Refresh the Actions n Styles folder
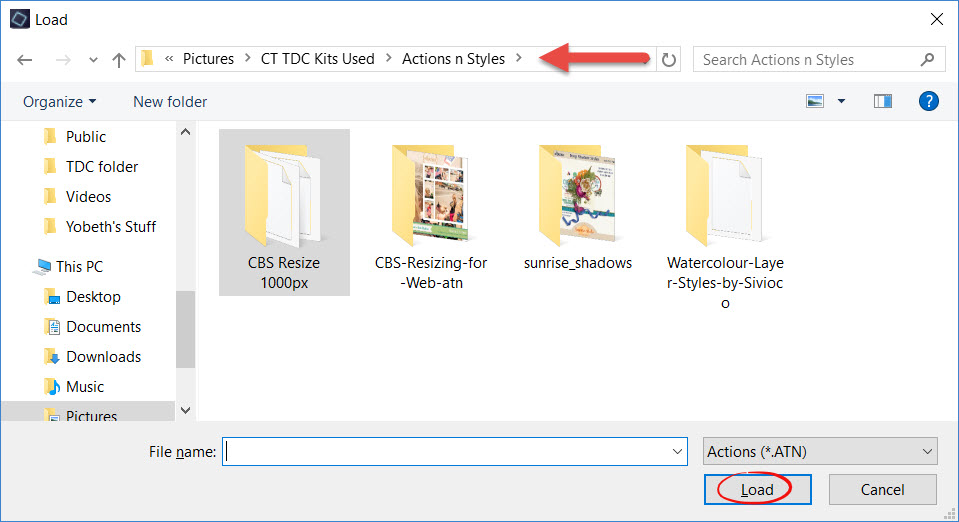The height and width of the screenshot is (522, 959). point(669,60)
